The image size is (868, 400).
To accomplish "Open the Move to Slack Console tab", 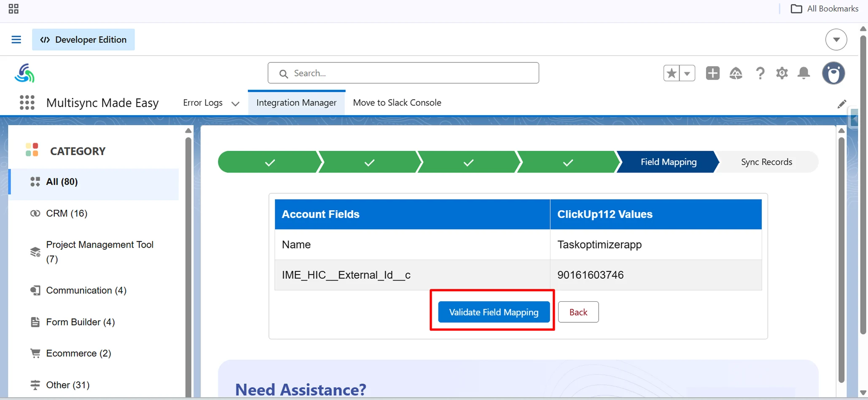I will point(397,103).
